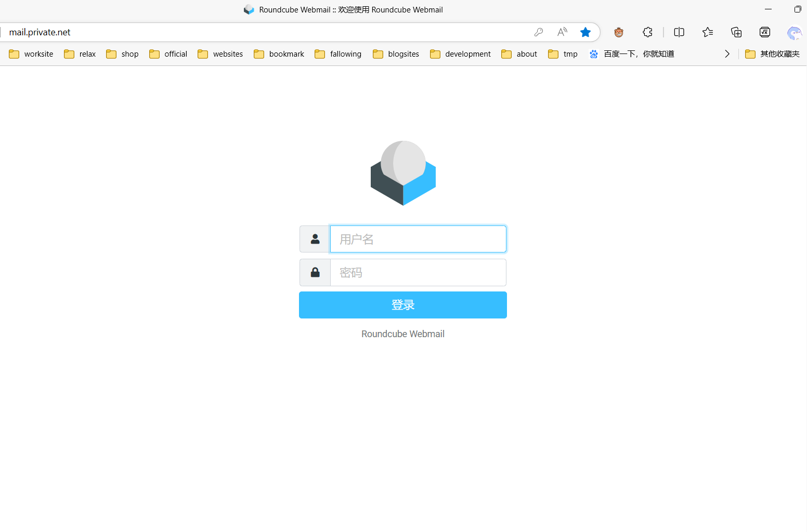Open the Extensions puzzle icon
The image size is (807, 532).
coord(647,32)
